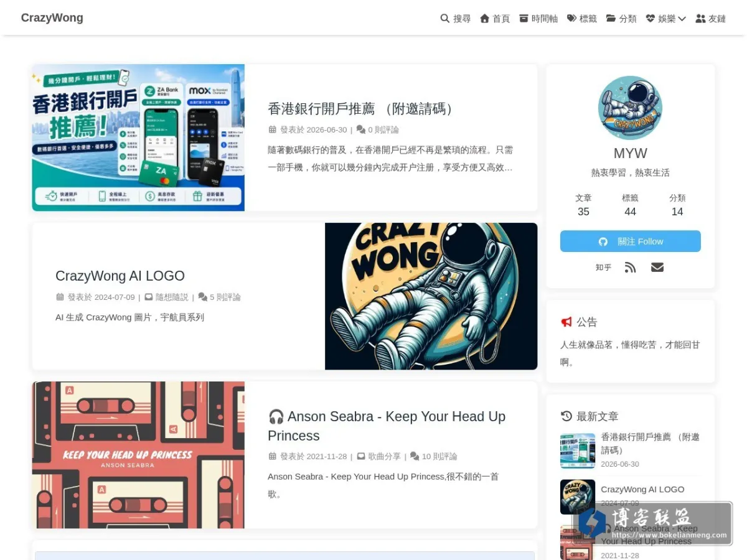
Task: Click the MYW astronaut avatar
Action: tap(630, 108)
